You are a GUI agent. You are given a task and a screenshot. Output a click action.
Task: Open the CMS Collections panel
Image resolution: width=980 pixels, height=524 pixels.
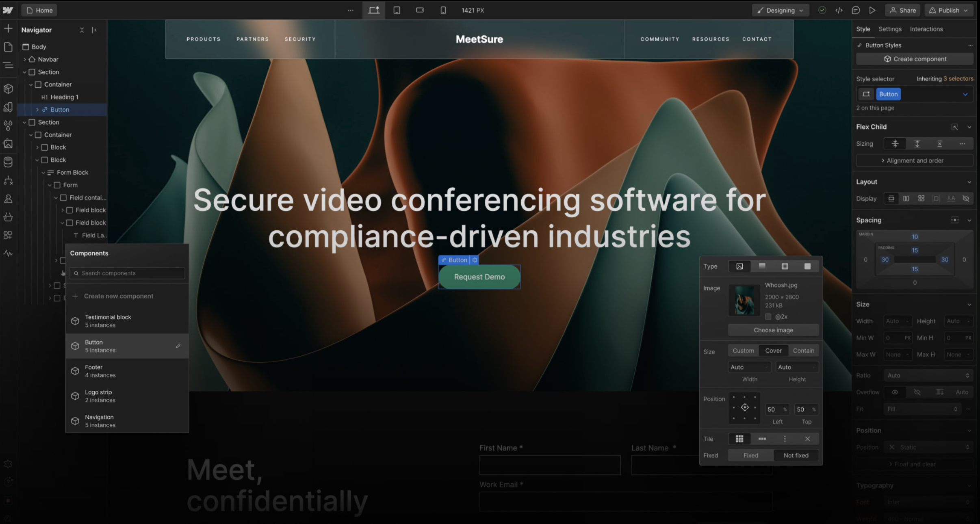pyautogui.click(x=8, y=161)
